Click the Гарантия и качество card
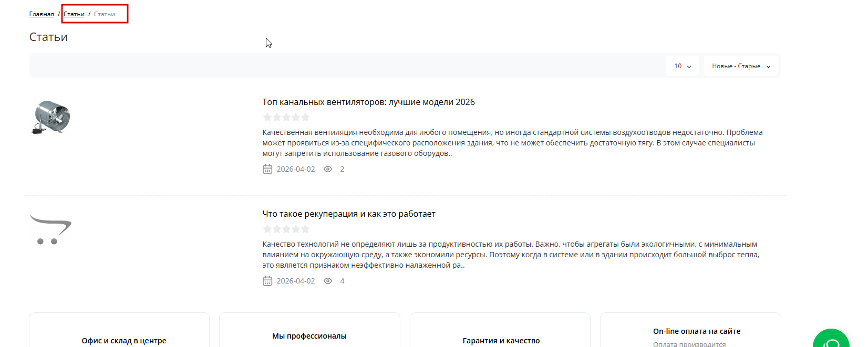 [x=500, y=330]
